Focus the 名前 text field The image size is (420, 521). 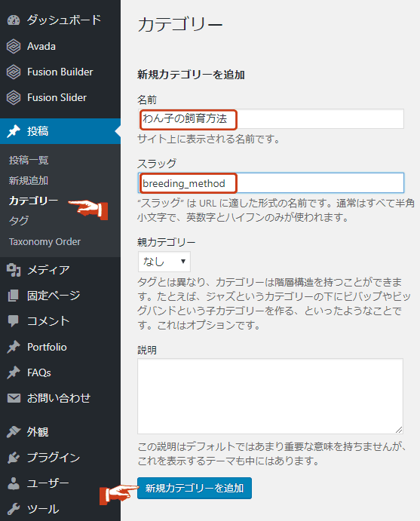click(271, 119)
